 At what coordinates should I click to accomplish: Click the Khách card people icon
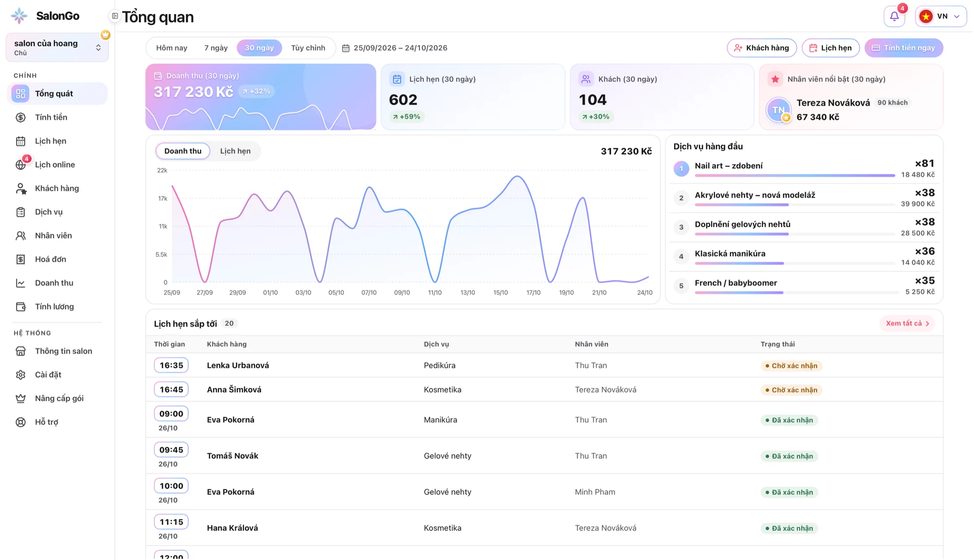(x=586, y=79)
